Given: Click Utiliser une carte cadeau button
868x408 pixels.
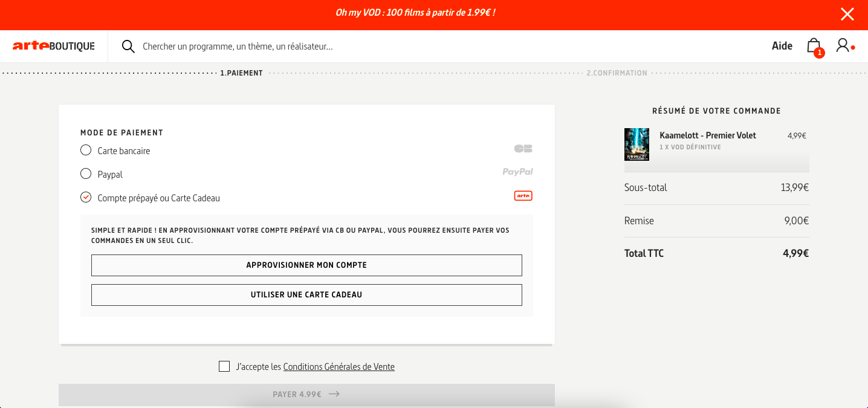Looking at the screenshot, I should point(306,295).
